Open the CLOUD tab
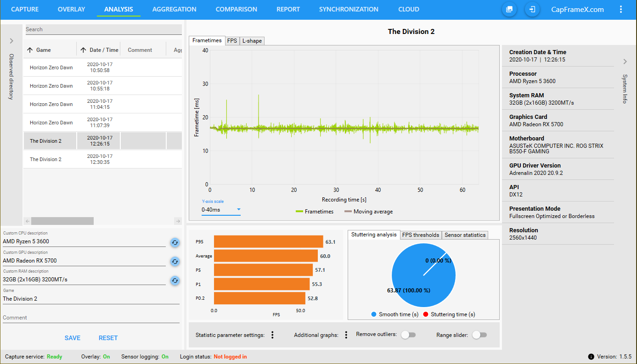 click(x=409, y=9)
